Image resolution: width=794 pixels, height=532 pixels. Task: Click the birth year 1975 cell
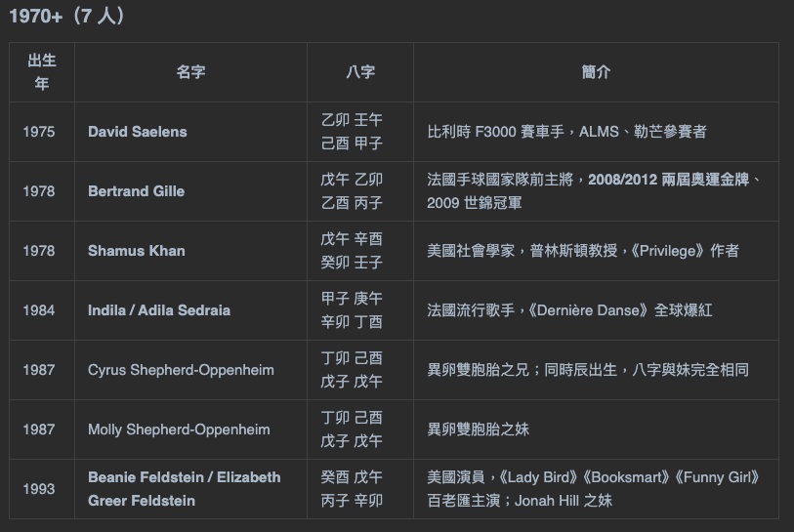[39, 132]
